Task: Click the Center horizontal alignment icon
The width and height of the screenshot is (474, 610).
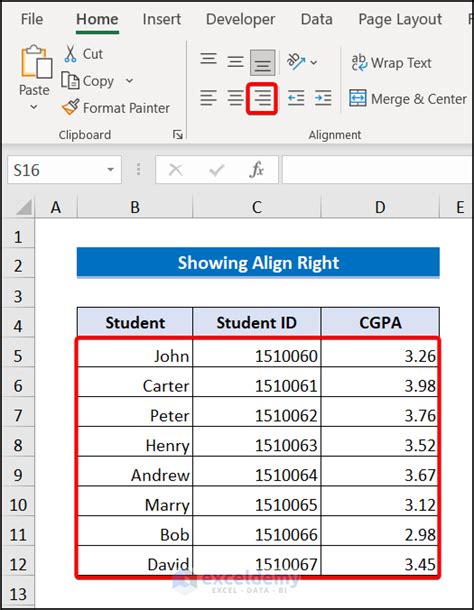Action: pyautogui.click(x=235, y=98)
